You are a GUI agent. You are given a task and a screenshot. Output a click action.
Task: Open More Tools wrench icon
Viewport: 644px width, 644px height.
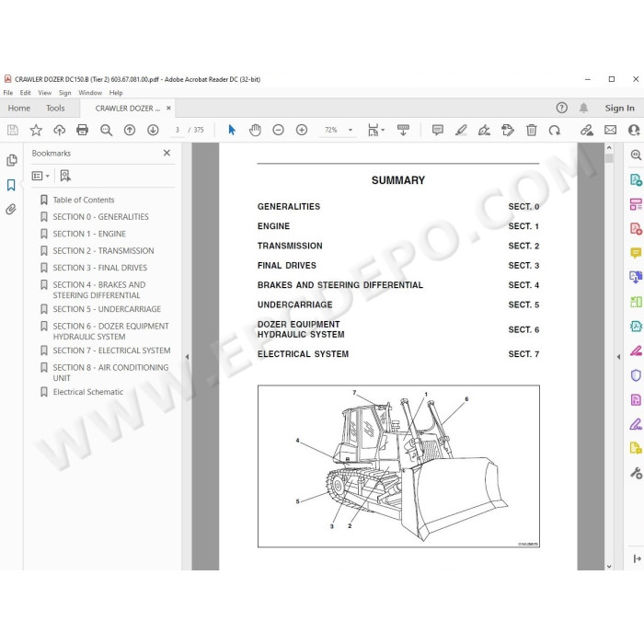pos(636,473)
